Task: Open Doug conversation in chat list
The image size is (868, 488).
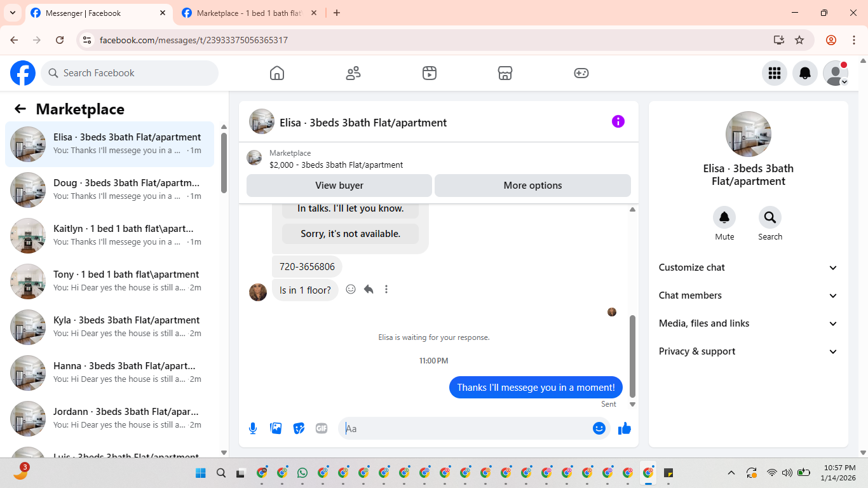Action: point(110,190)
